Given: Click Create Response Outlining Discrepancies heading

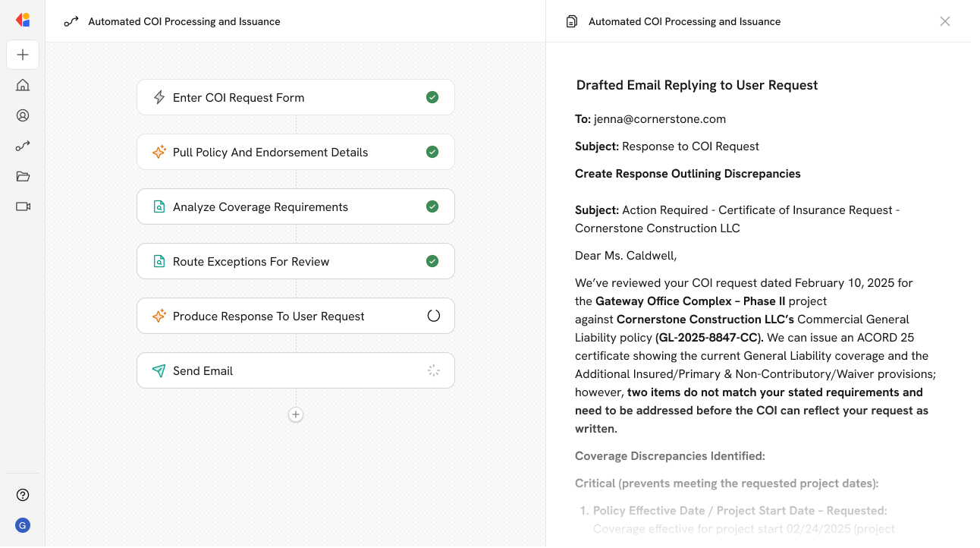Looking at the screenshot, I should [688, 174].
